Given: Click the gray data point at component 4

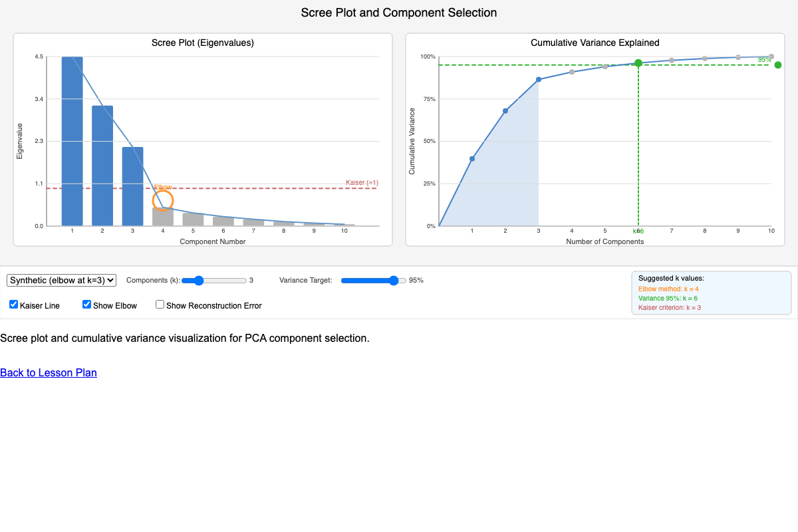Looking at the screenshot, I should [x=572, y=71].
